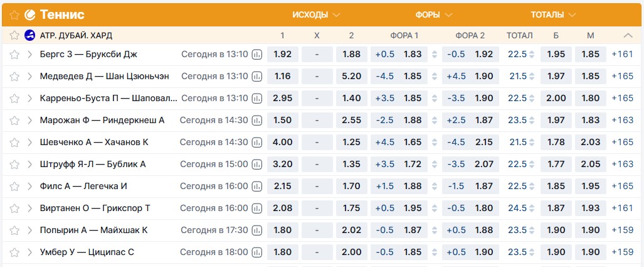Click the Теннис sport logo icon
The width and height of the screenshot is (644, 267).
pyautogui.click(x=29, y=14)
